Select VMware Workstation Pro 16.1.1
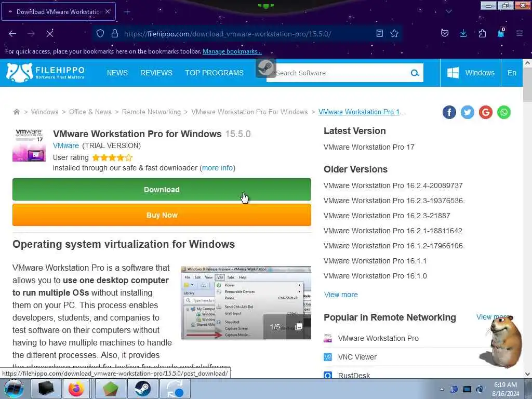 tap(375, 261)
